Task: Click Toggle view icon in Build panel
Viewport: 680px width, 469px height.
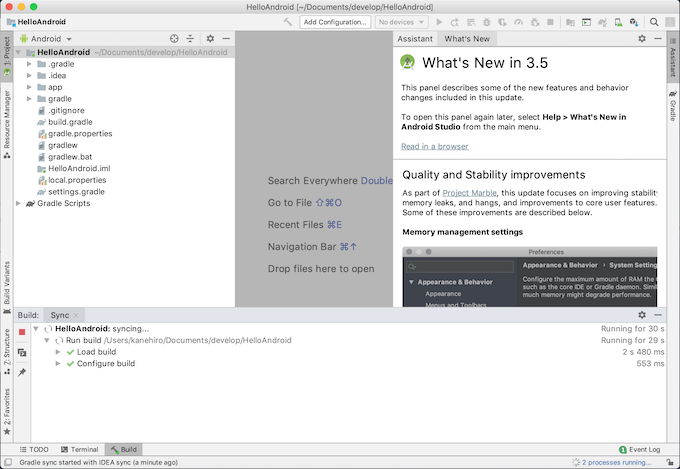Action: click(x=22, y=352)
